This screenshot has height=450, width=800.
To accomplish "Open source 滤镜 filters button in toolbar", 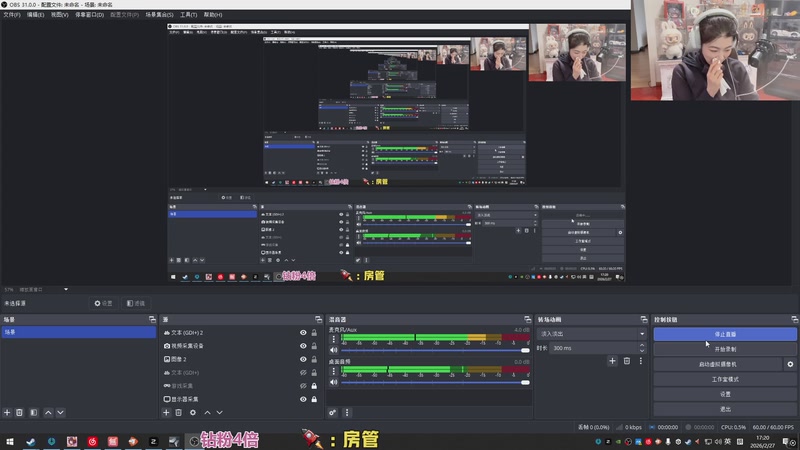I will click(136, 303).
